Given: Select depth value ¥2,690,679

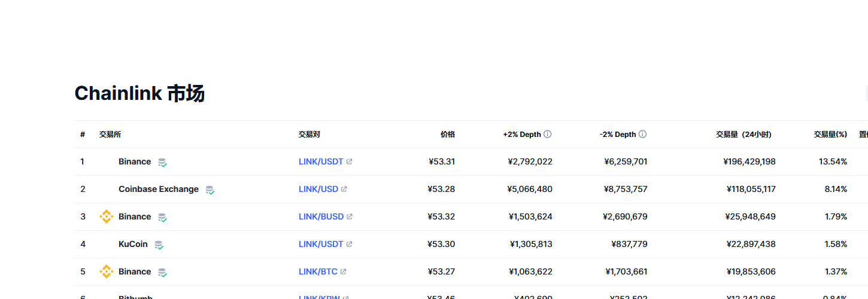Looking at the screenshot, I should coord(625,216).
